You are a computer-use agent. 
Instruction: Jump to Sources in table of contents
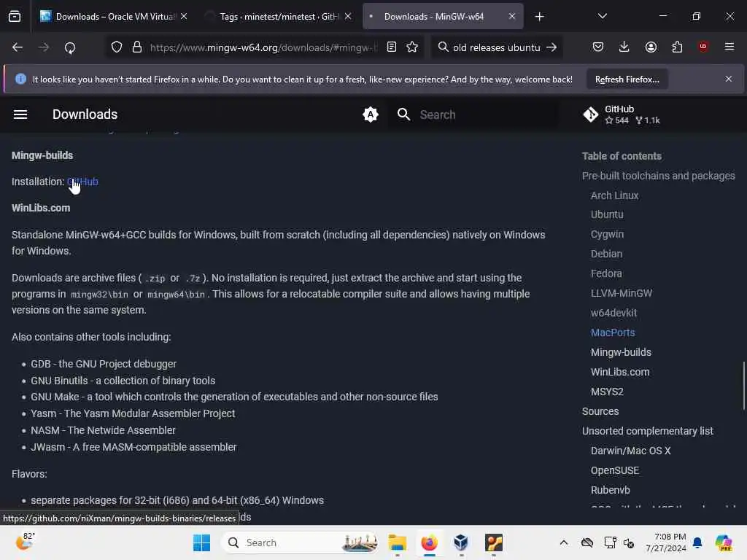[x=600, y=411]
